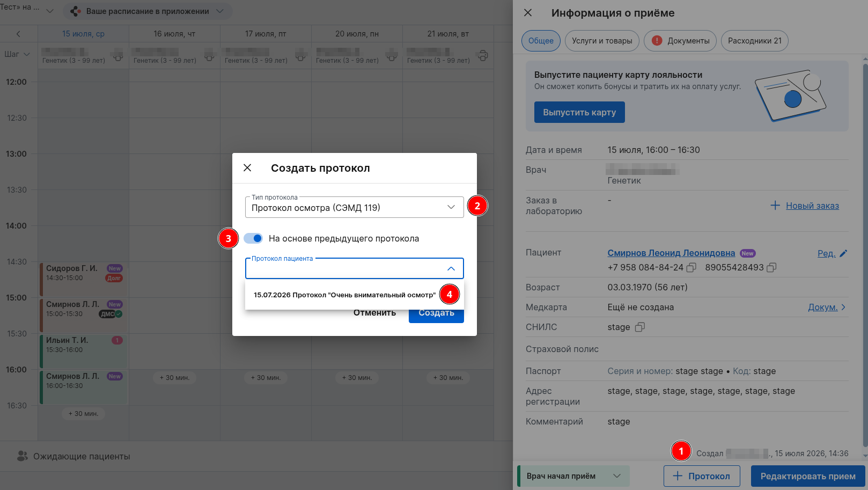Click printer icon in 21 июля column
868x490 pixels.
point(483,55)
